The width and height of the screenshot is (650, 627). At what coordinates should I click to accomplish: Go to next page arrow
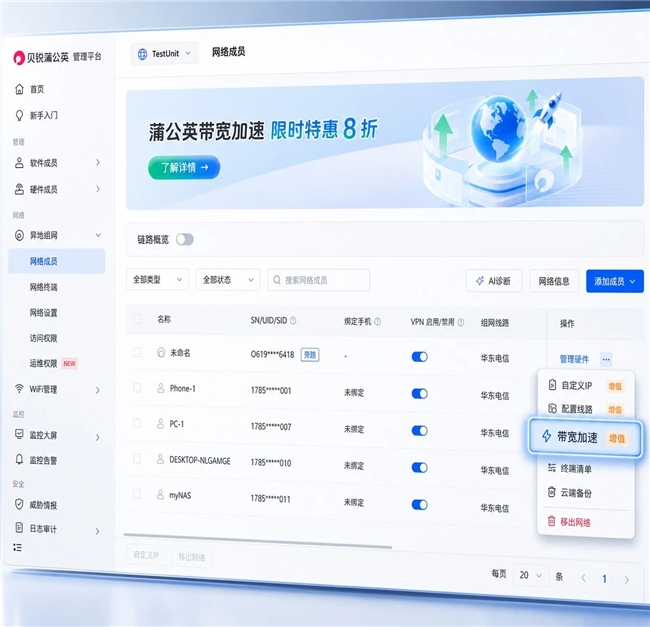[626, 580]
